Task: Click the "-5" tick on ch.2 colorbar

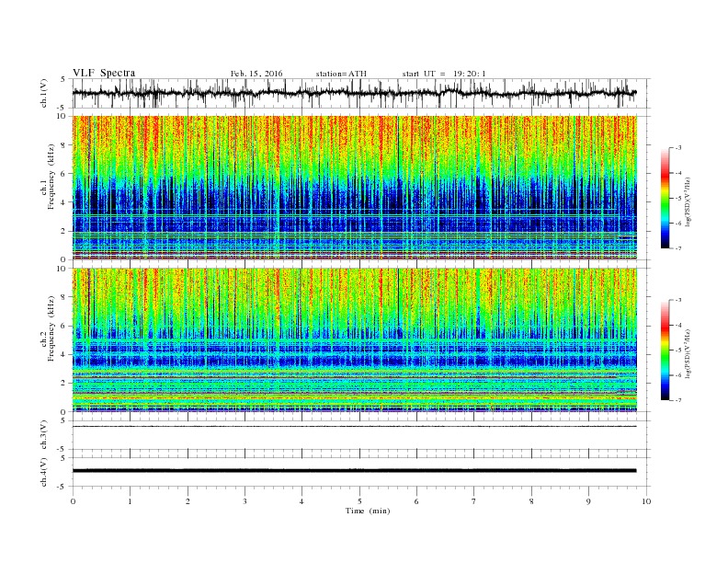Action: (x=678, y=350)
